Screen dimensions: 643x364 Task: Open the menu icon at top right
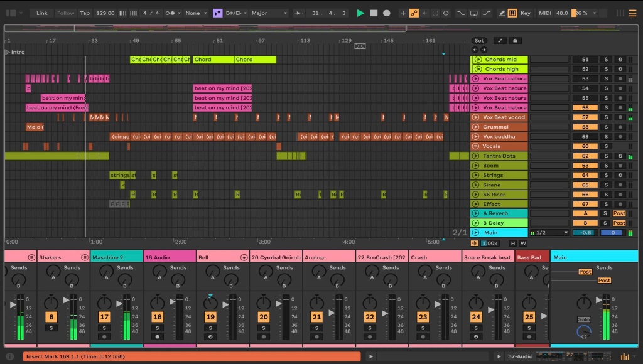point(632,13)
